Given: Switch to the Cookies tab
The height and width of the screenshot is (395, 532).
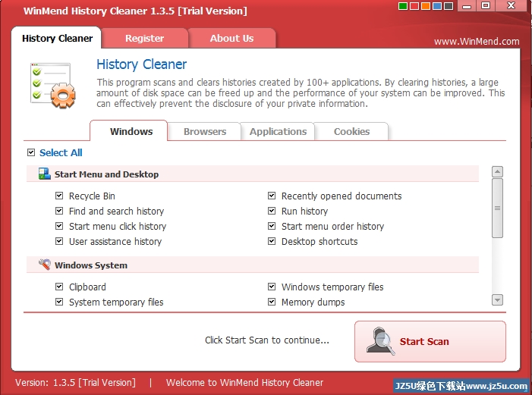Looking at the screenshot, I should pyautogui.click(x=351, y=132).
